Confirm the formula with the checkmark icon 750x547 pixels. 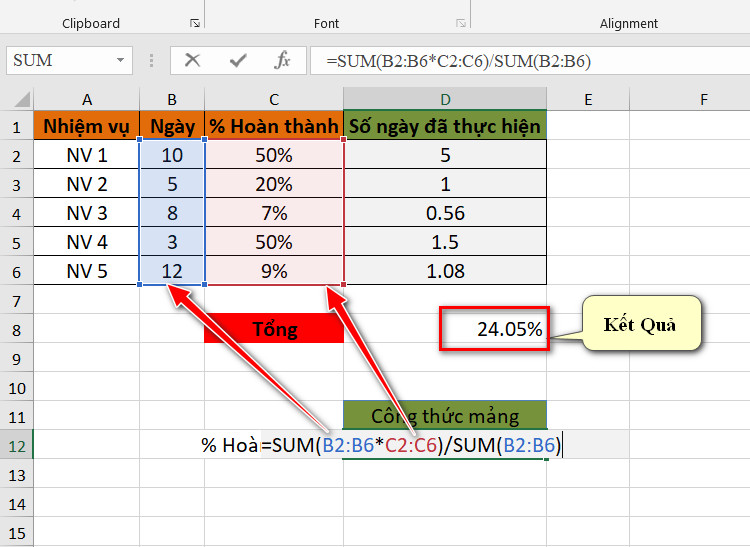[x=238, y=60]
